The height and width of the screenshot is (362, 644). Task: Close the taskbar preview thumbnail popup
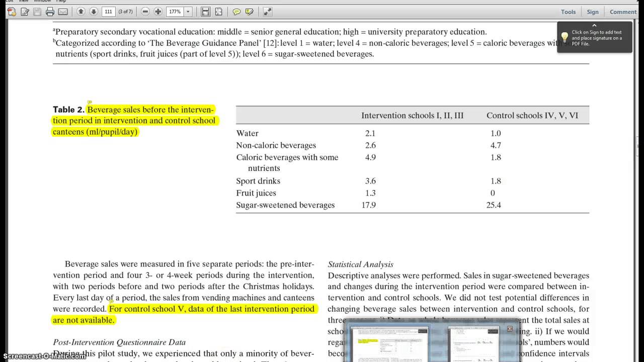click(x=510, y=329)
